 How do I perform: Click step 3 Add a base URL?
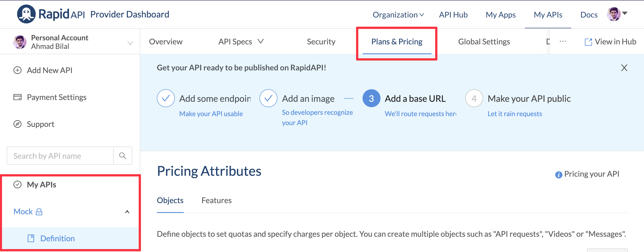pyautogui.click(x=415, y=99)
